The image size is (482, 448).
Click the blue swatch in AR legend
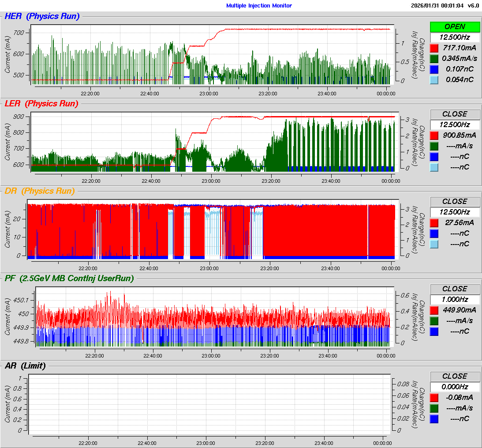pyautogui.click(x=434, y=419)
